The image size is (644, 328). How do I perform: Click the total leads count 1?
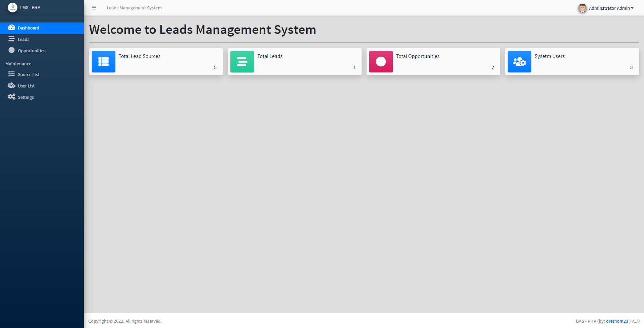tap(354, 67)
